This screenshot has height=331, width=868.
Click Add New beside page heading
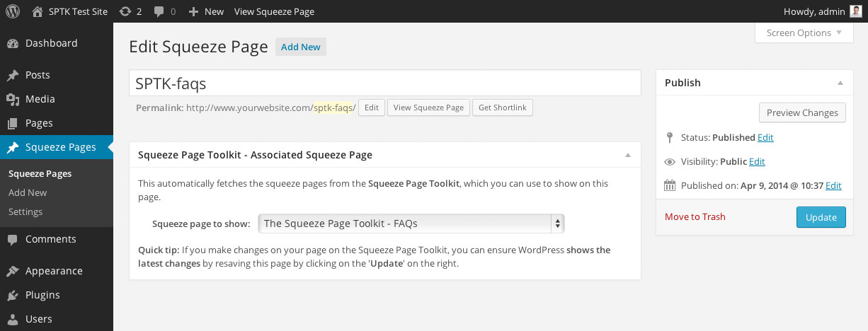click(301, 47)
